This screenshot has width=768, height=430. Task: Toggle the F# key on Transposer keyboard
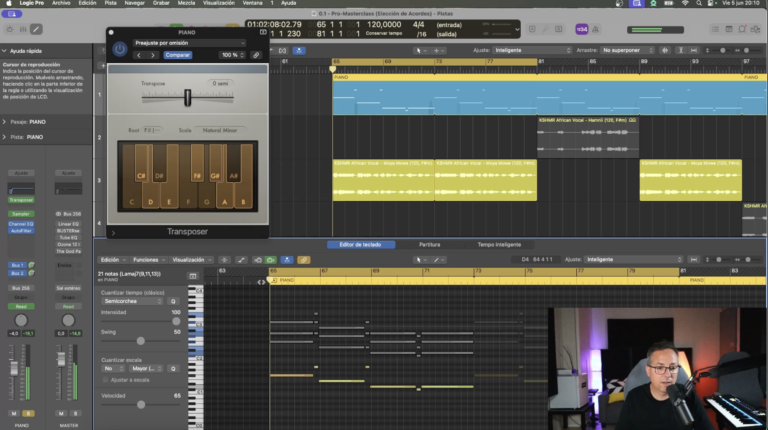197,164
